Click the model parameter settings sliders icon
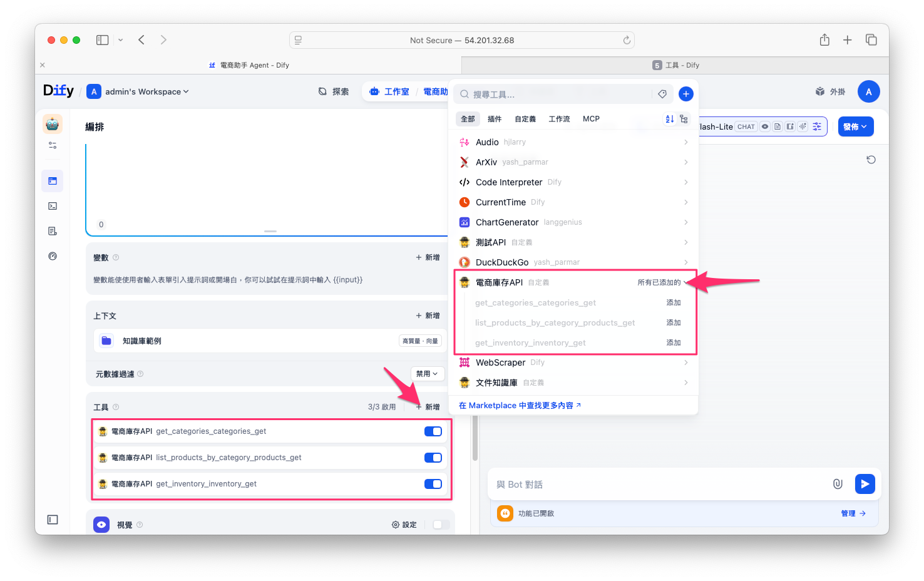This screenshot has width=924, height=581. 817,126
